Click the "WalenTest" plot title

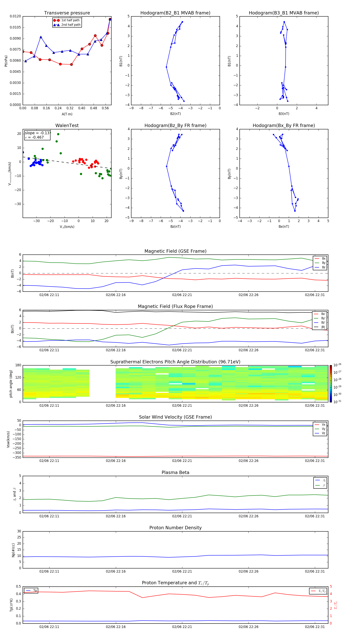(x=67, y=125)
